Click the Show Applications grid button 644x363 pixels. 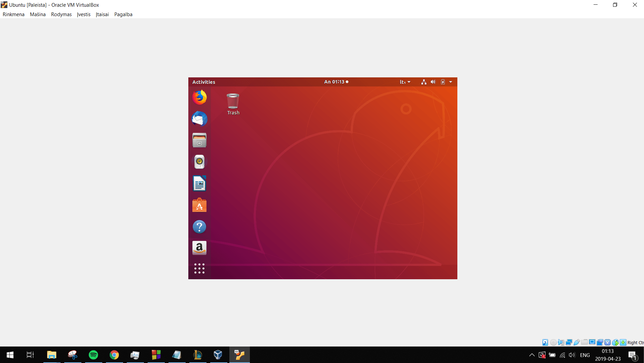pyautogui.click(x=199, y=268)
